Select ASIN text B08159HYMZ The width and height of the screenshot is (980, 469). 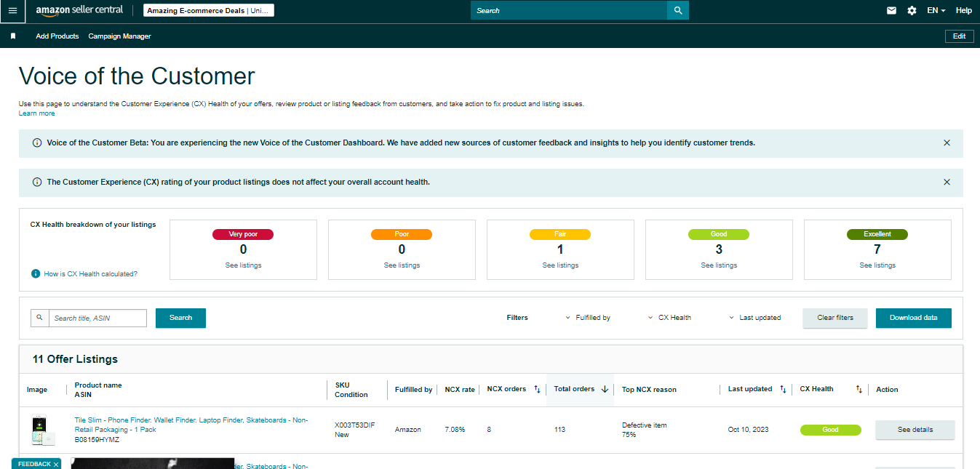point(97,440)
